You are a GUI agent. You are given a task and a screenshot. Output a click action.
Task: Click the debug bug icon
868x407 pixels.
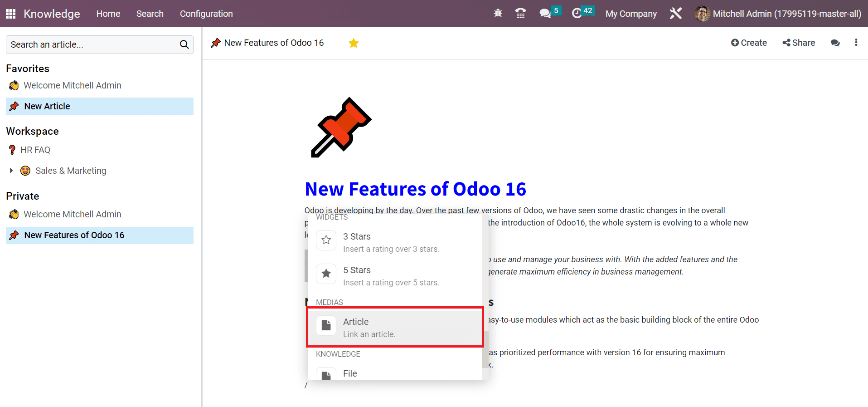pyautogui.click(x=498, y=14)
